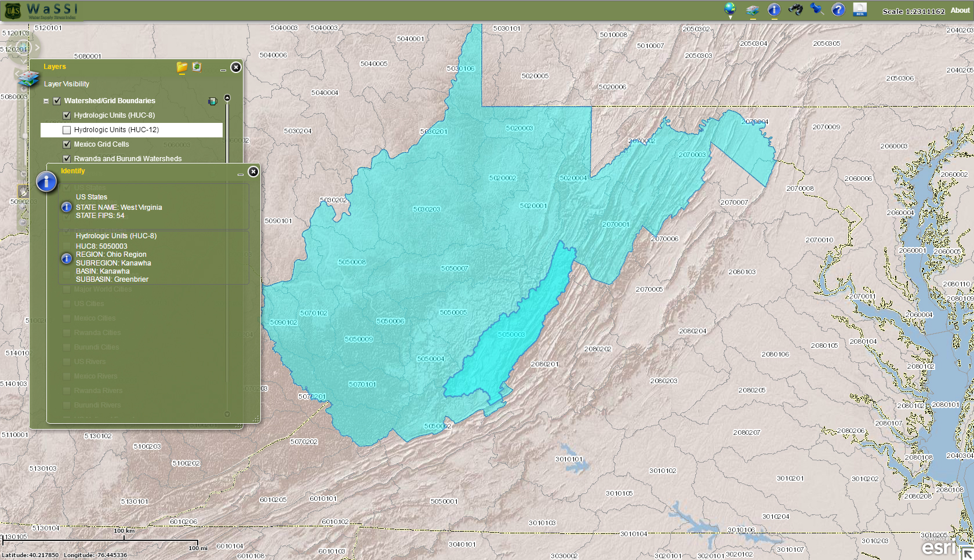Open the Help question mark icon
Image resolution: width=974 pixels, height=560 pixels.
click(x=838, y=9)
